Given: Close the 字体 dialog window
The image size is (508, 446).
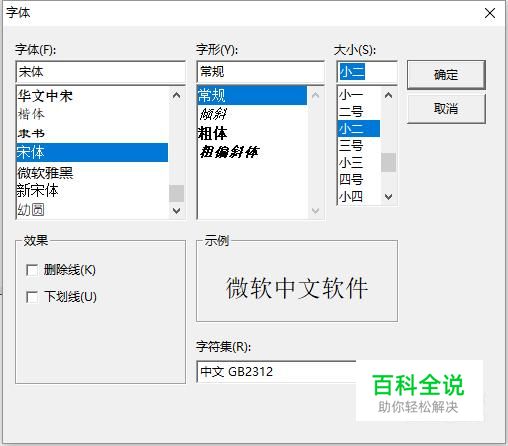Looking at the screenshot, I should 490,13.
